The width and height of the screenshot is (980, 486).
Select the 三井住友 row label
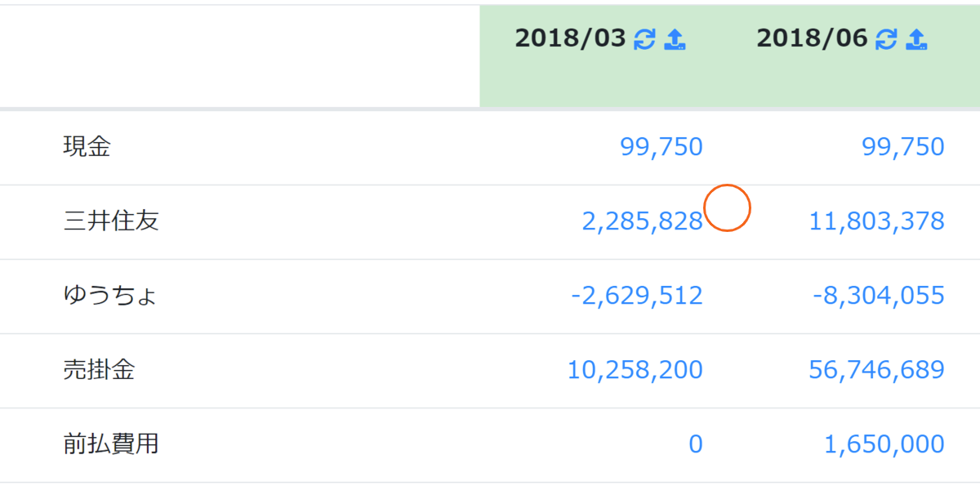click(111, 221)
